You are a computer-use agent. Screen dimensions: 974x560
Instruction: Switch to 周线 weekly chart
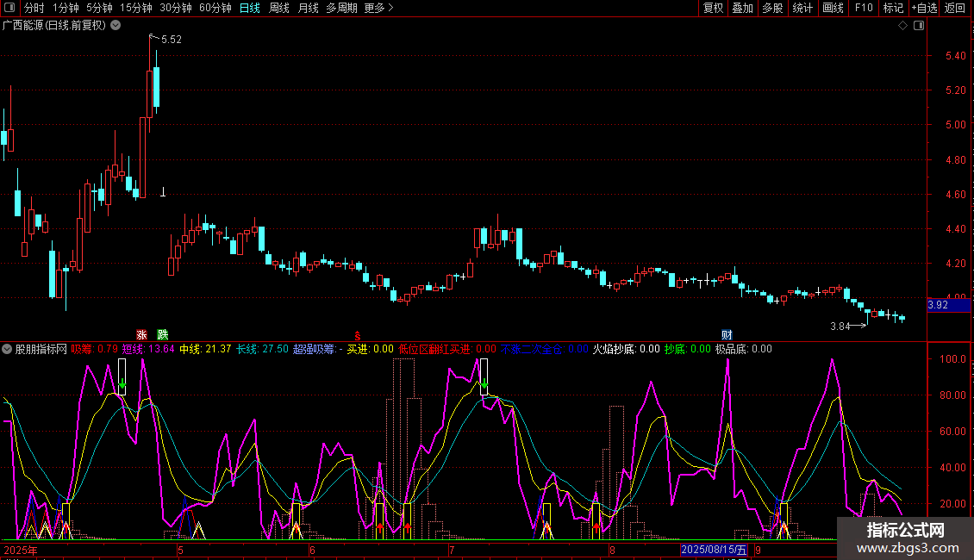click(x=279, y=8)
